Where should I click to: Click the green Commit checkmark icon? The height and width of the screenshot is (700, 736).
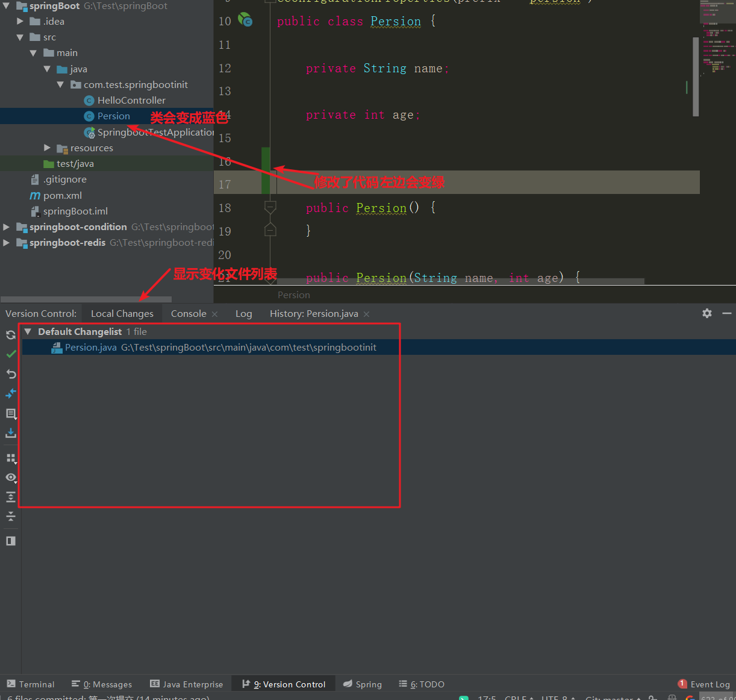(10, 354)
